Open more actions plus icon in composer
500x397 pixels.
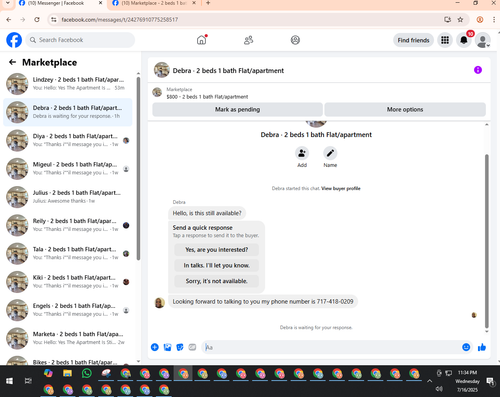(155, 347)
